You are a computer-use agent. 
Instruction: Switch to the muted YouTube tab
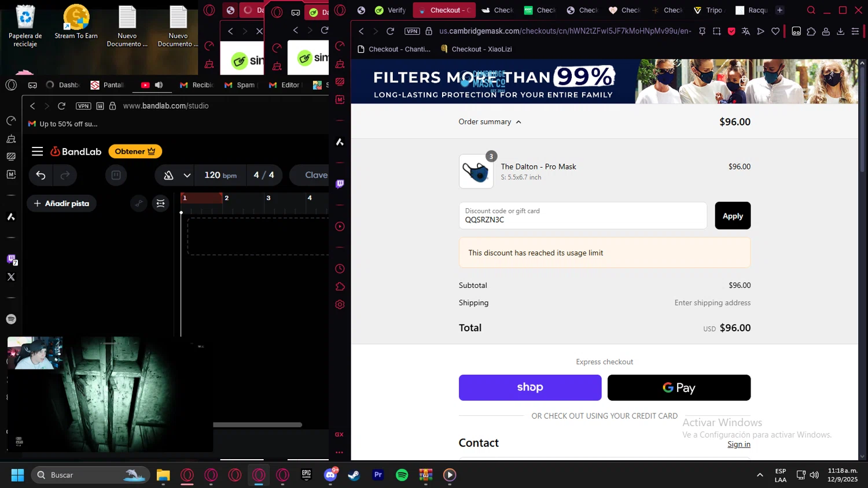145,85
